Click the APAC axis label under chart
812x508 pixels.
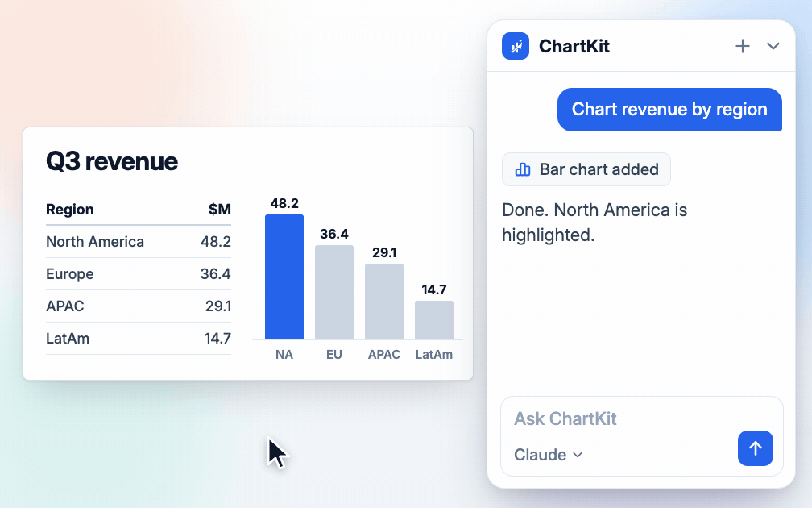[x=384, y=355]
